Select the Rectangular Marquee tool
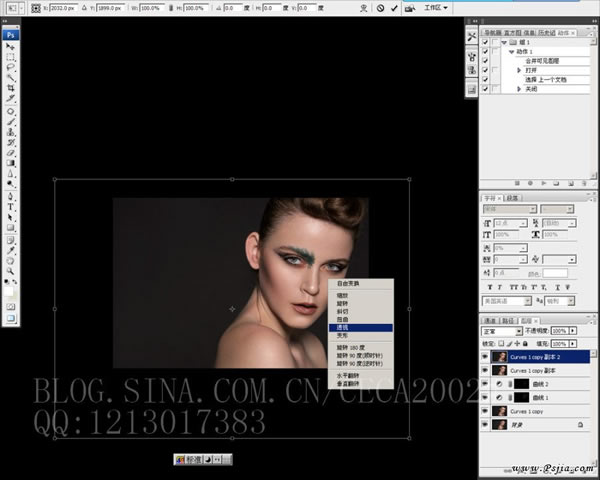This screenshot has width=600, height=480. point(10,57)
